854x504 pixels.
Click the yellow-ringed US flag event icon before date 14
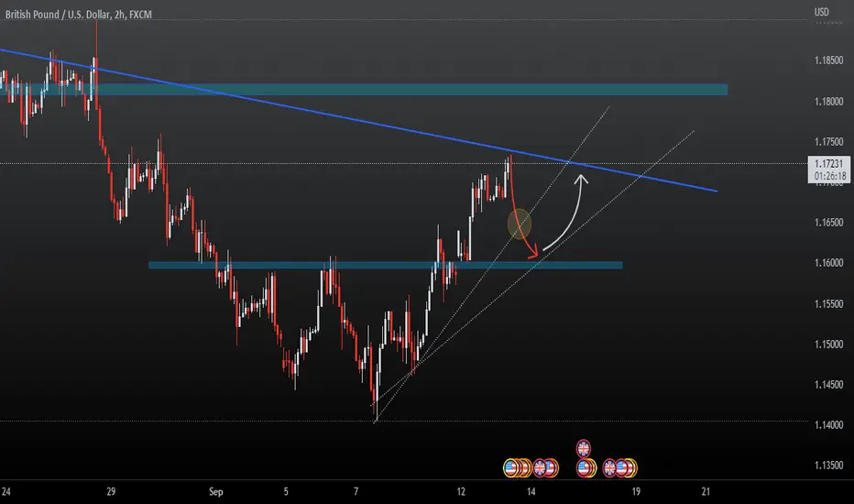510,467
